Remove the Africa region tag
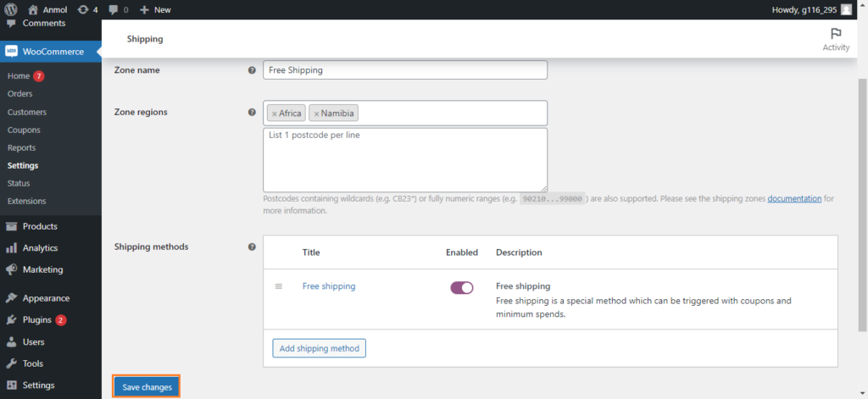This screenshot has height=399, width=868. click(x=274, y=114)
